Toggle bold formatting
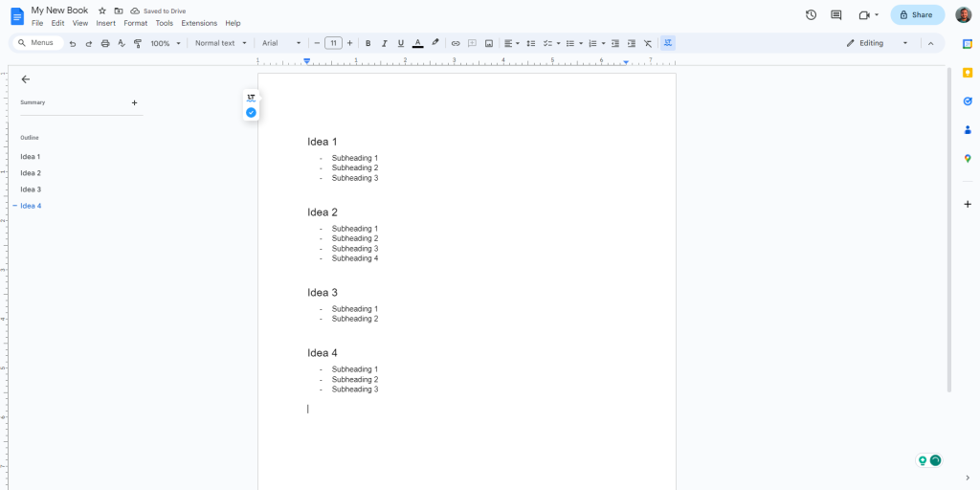Screen dimensions: 980x490 (367, 43)
